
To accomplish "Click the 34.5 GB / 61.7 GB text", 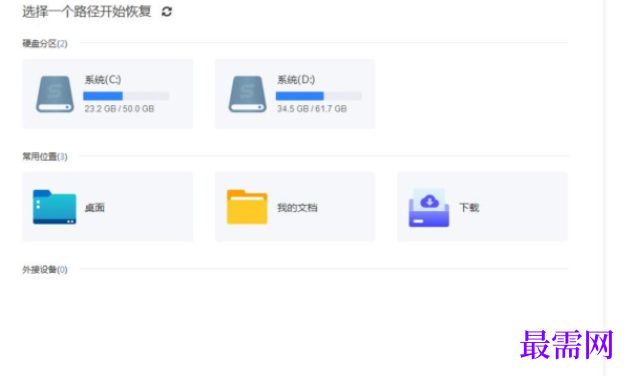I will pyautogui.click(x=312, y=109).
